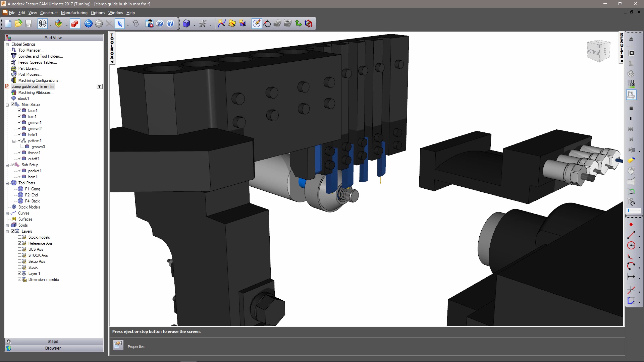Select the circle drawing tool
This screenshot has height=362, width=644.
631,245
